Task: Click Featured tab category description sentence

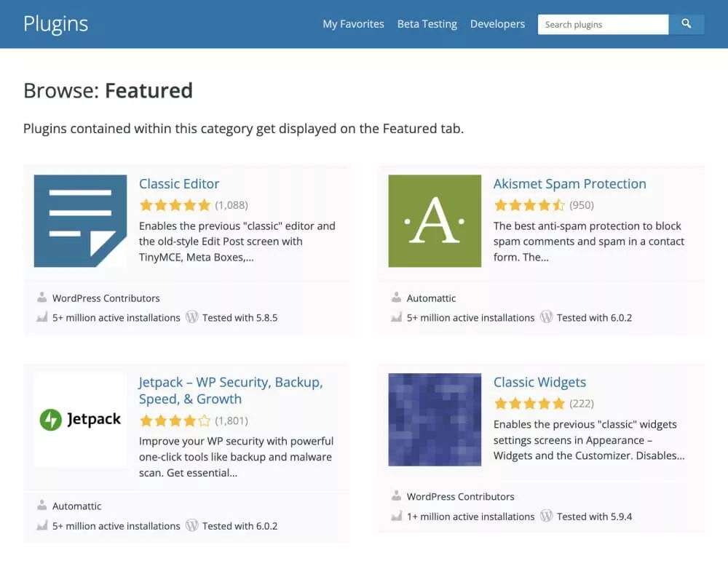Action: (x=244, y=129)
